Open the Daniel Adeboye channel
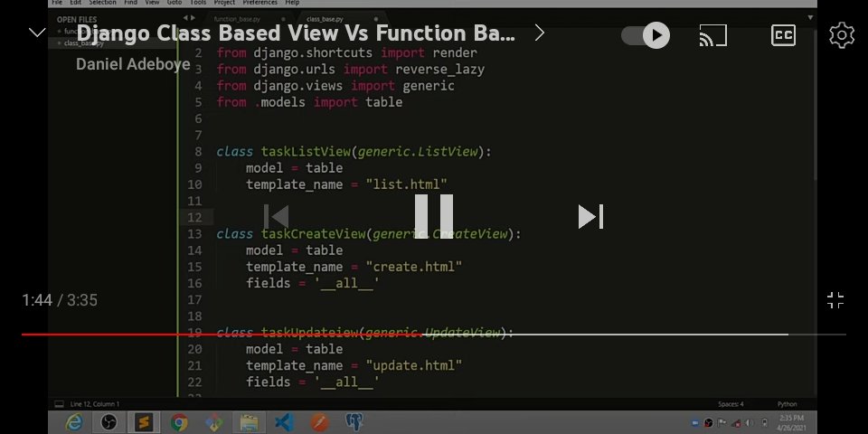868x434 pixels. tap(133, 64)
